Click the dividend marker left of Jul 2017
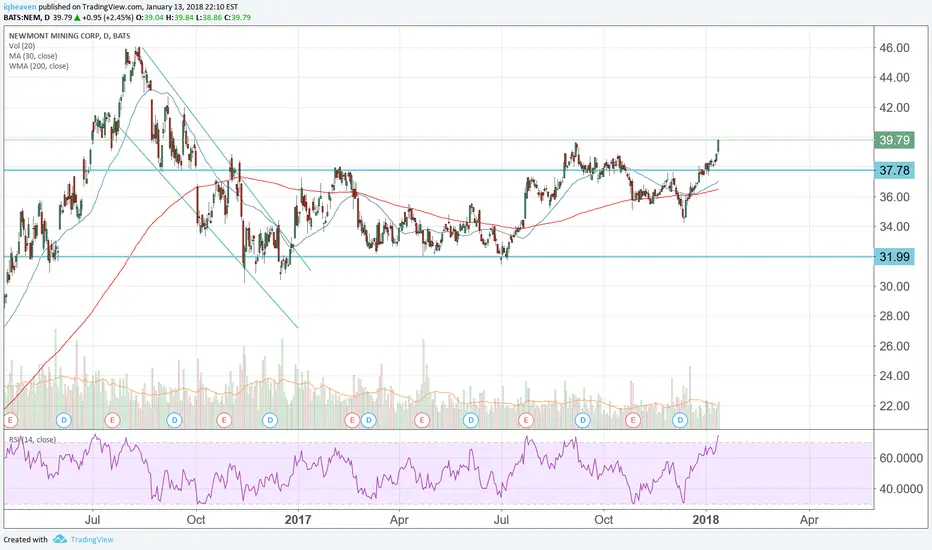The height and width of the screenshot is (550, 932). click(x=471, y=420)
